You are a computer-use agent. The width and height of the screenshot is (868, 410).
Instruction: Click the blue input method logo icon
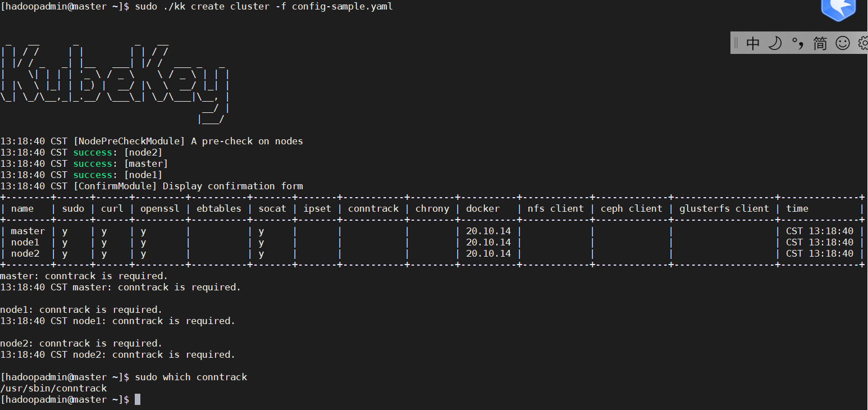point(838,11)
